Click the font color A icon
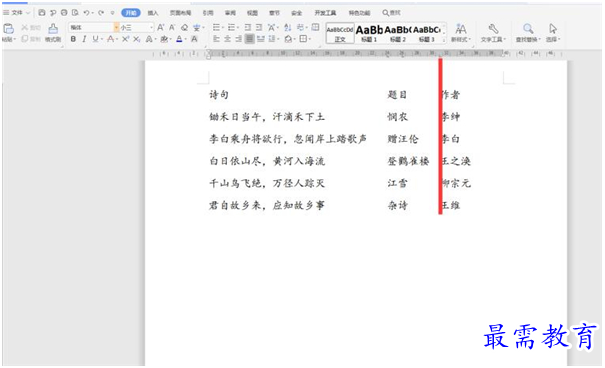Image resolution: width=605 pixels, height=368 pixels. click(x=179, y=39)
